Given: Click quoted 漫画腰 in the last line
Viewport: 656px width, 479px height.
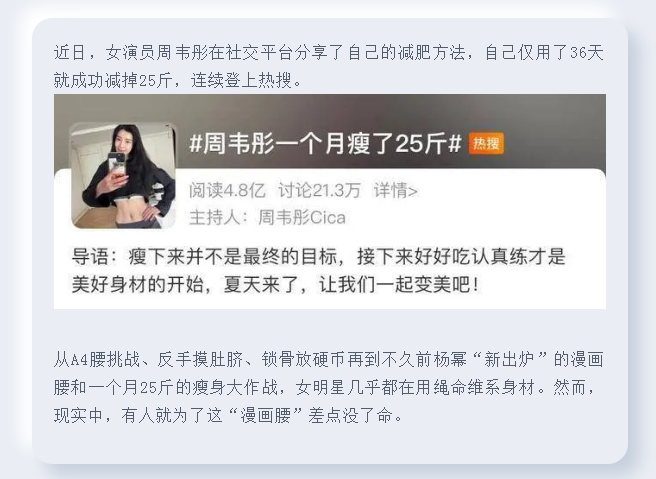Looking at the screenshot, I should pyautogui.click(x=265, y=416).
